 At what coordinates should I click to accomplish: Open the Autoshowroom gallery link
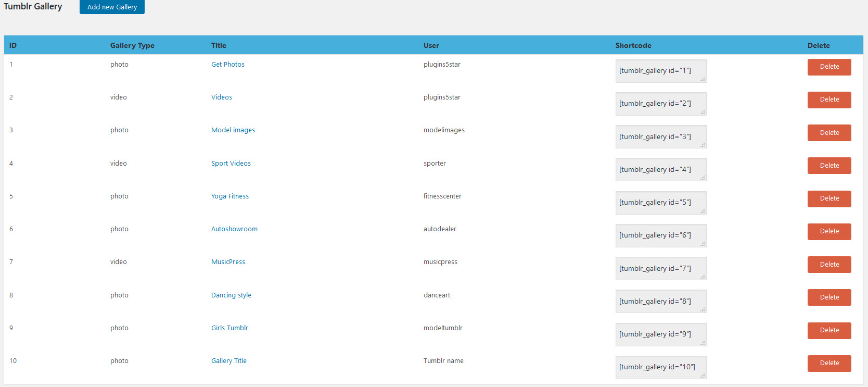point(234,229)
